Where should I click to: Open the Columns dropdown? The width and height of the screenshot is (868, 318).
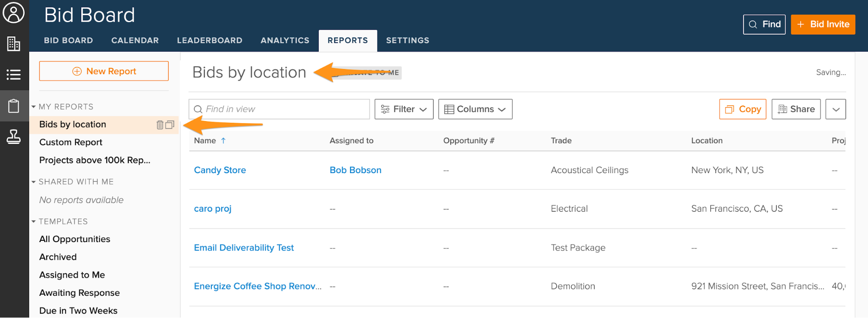tap(475, 109)
